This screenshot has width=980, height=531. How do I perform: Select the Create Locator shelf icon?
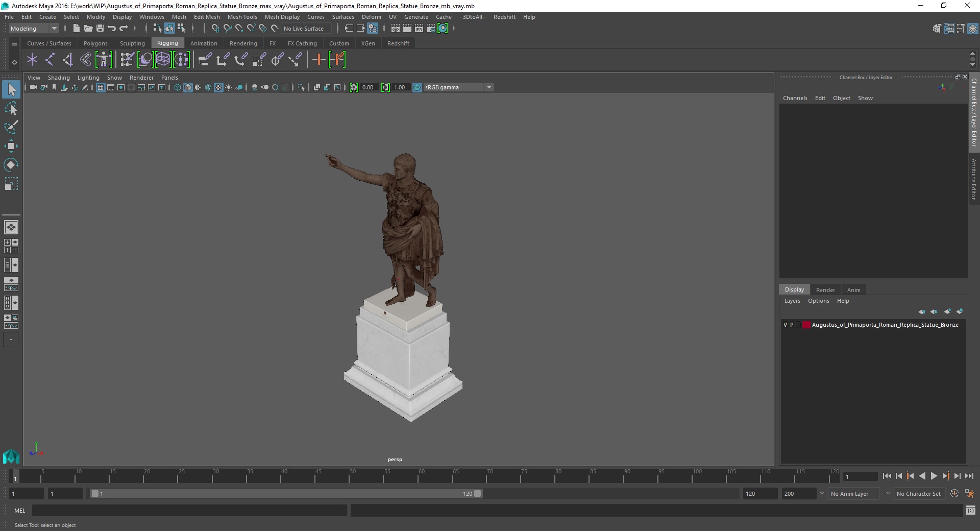(x=32, y=60)
